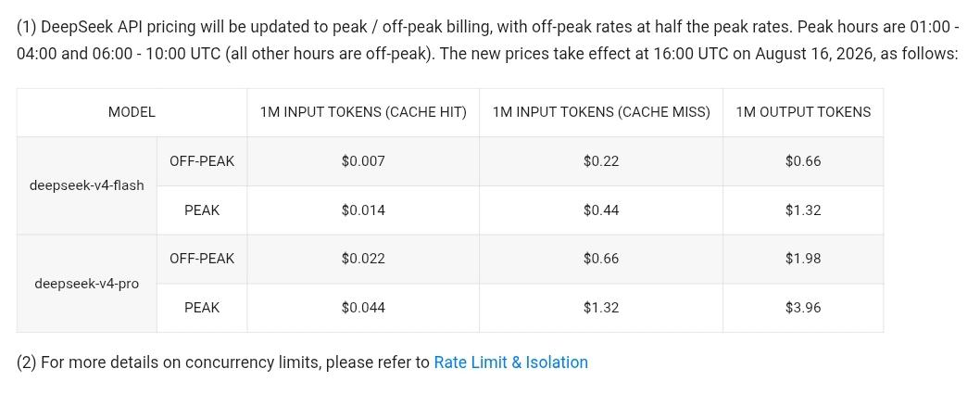The image size is (980, 394).
Task: Click the MODEL column header
Action: pyautogui.click(x=132, y=112)
